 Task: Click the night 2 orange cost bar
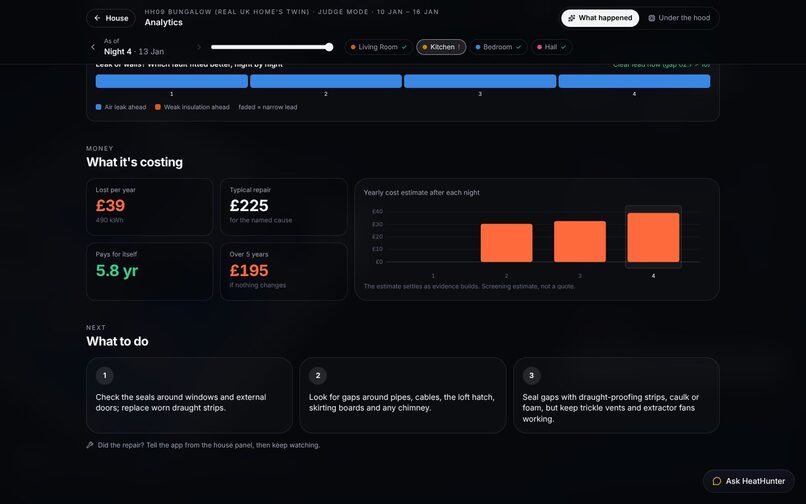[506, 243]
